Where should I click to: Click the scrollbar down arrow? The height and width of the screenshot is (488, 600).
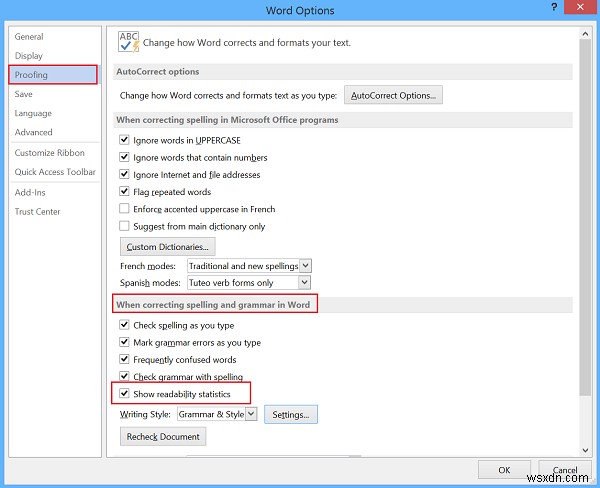585,450
